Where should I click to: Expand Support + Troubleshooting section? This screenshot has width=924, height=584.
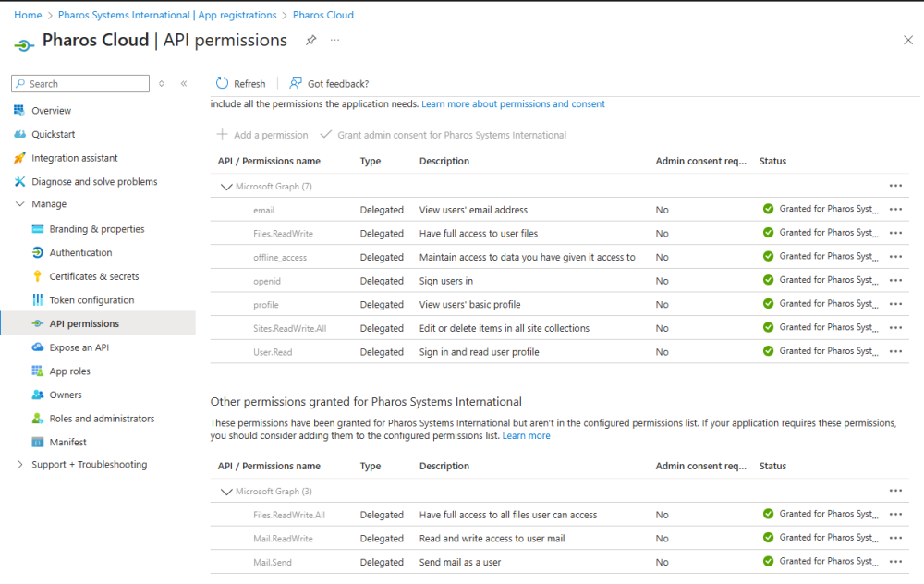pos(20,465)
